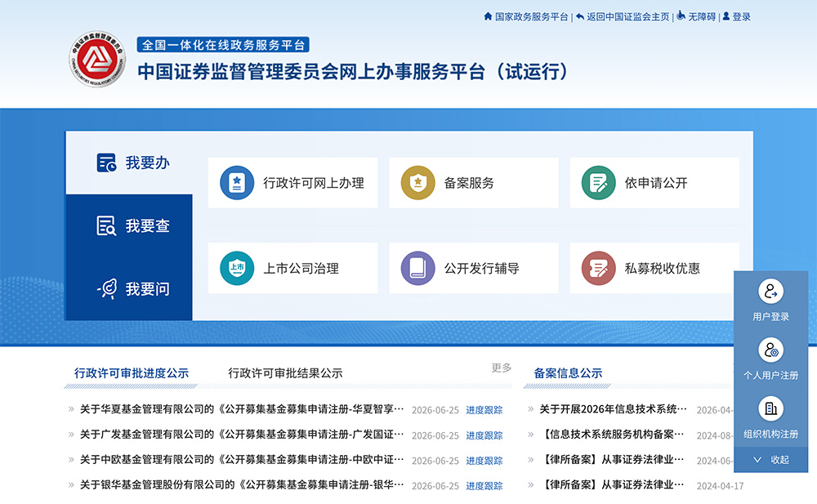Click the CSRC round logo emblem
Screen dimensions: 817x504
click(x=97, y=59)
